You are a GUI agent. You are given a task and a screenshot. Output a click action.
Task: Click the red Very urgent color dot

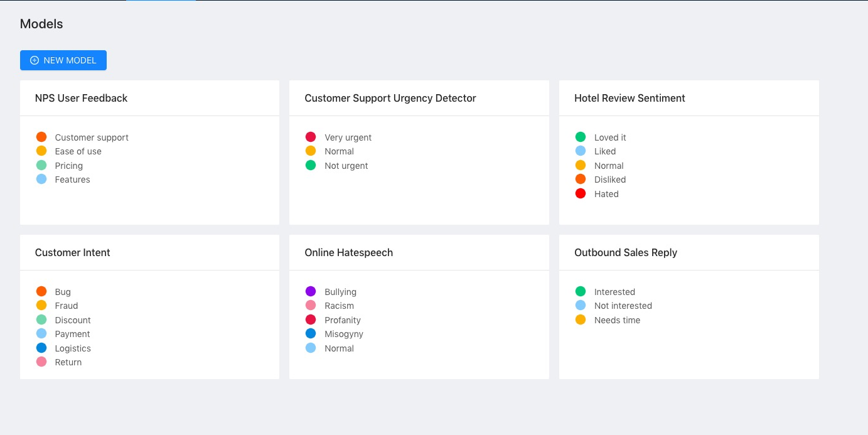click(x=311, y=137)
